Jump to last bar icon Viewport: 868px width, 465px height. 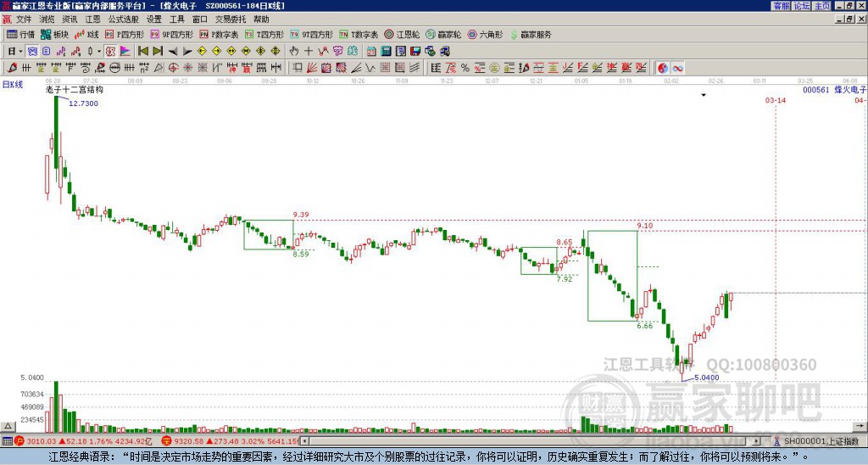click(x=158, y=52)
